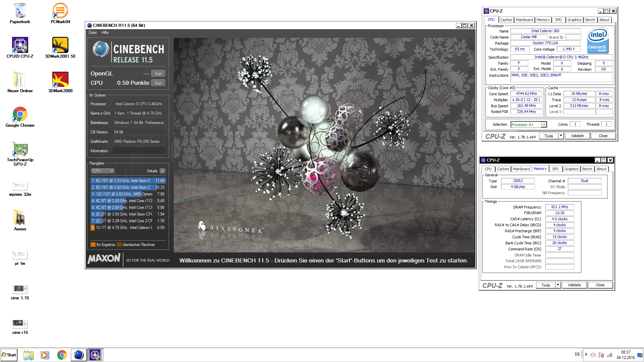644x362 pixels.
Task: Open Graphics tab in lower CPU-Z
Action: 571,169
